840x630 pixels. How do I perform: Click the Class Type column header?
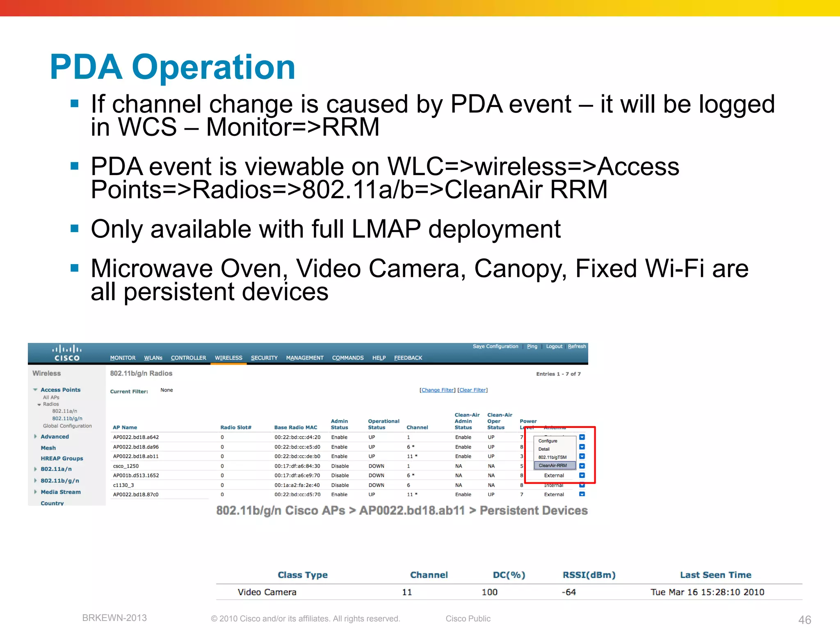[x=303, y=575]
